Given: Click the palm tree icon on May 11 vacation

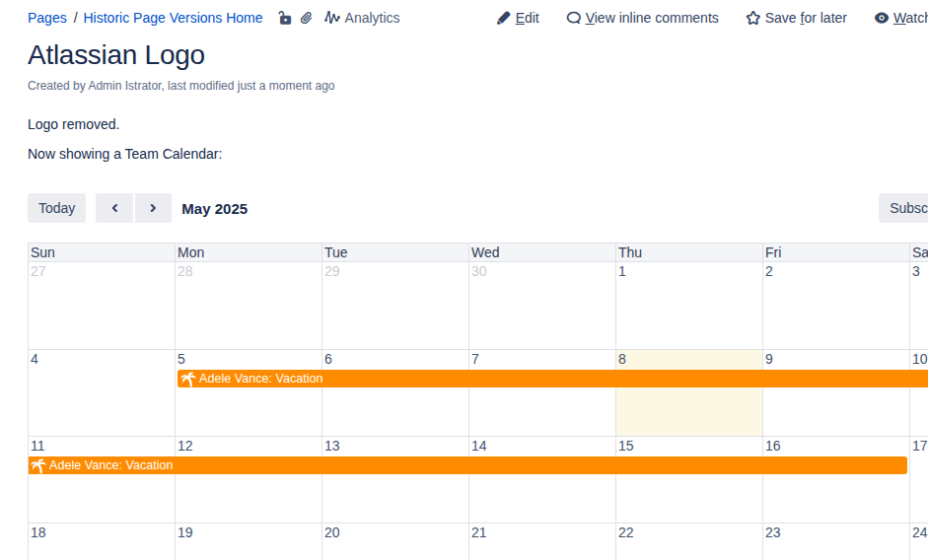Looking at the screenshot, I should point(37,465).
